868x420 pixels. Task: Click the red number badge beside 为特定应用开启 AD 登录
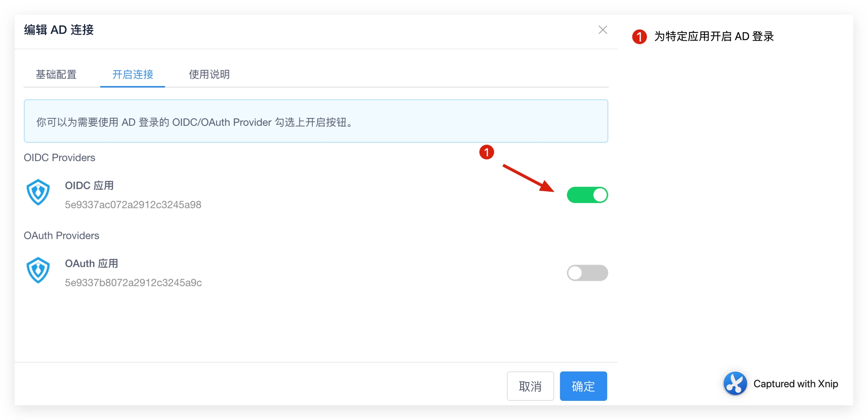(639, 37)
